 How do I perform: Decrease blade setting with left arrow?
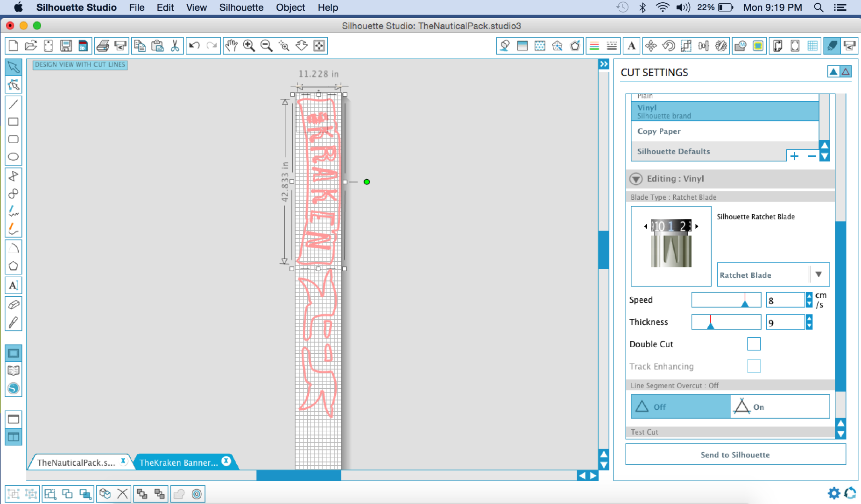coord(646,226)
